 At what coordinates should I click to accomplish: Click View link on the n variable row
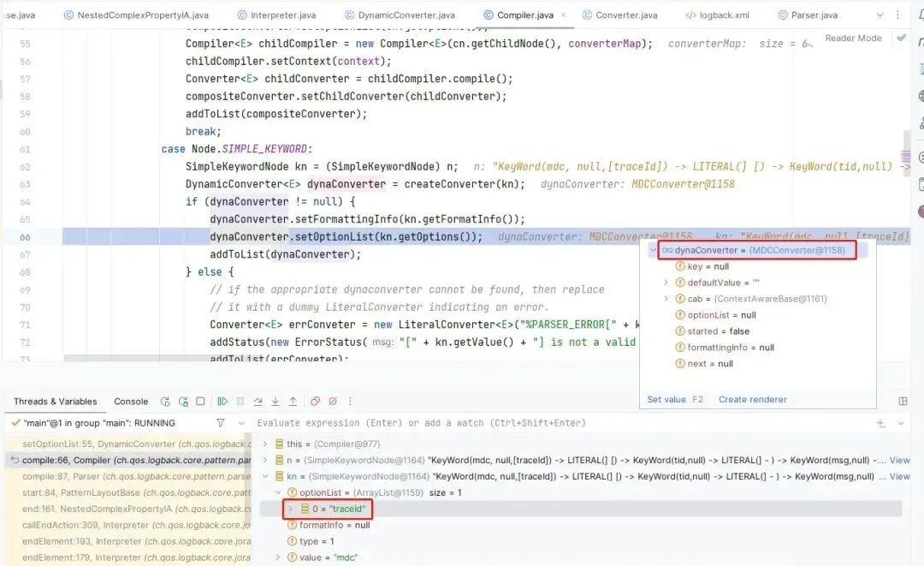pos(899,460)
